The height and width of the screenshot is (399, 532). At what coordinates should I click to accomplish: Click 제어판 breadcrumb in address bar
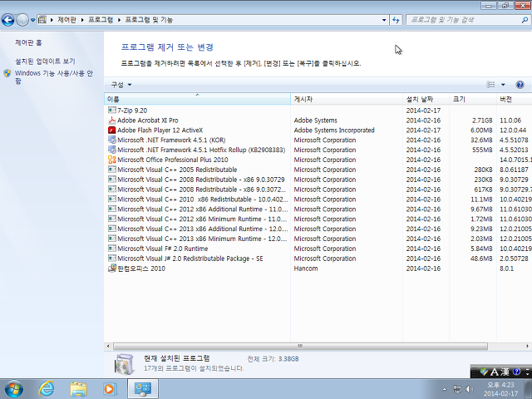(x=66, y=20)
